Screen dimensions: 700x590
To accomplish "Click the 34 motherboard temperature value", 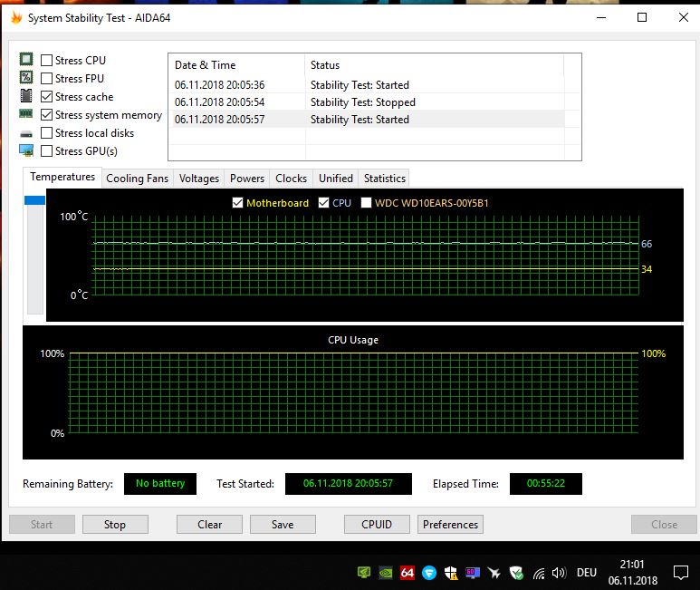I will coord(647,269).
